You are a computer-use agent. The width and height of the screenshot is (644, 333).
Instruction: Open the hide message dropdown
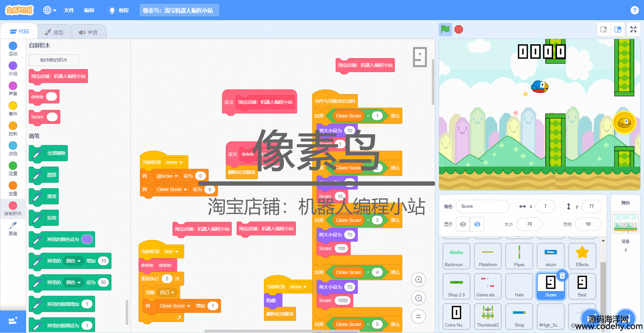click(171, 251)
